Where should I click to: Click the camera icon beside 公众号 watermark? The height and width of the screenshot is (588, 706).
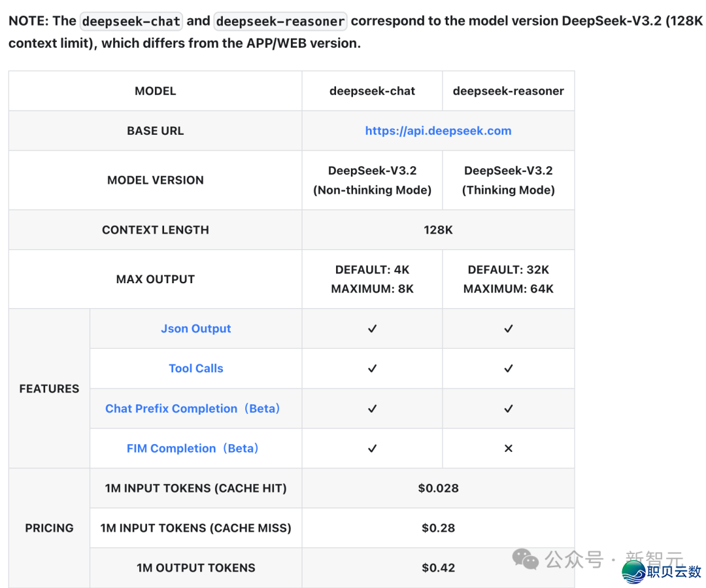pos(525,559)
